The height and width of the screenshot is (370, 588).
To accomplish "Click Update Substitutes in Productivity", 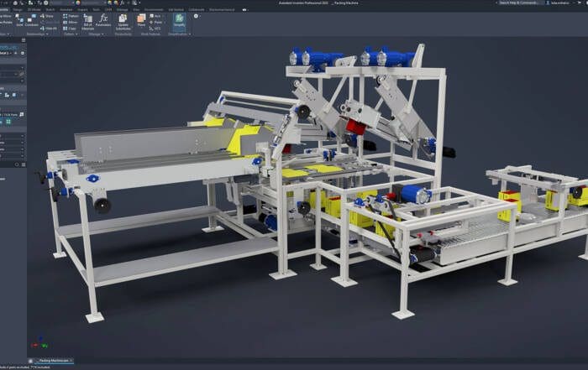I will pos(123,22).
